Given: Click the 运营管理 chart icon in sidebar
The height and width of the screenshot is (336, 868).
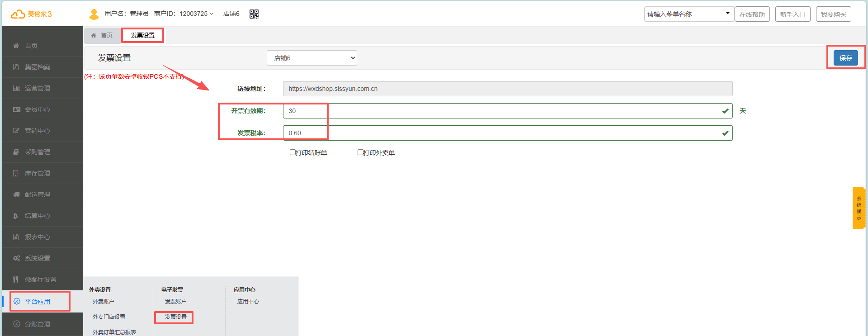Looking at the screenshot, I should (x=16, y=88).
